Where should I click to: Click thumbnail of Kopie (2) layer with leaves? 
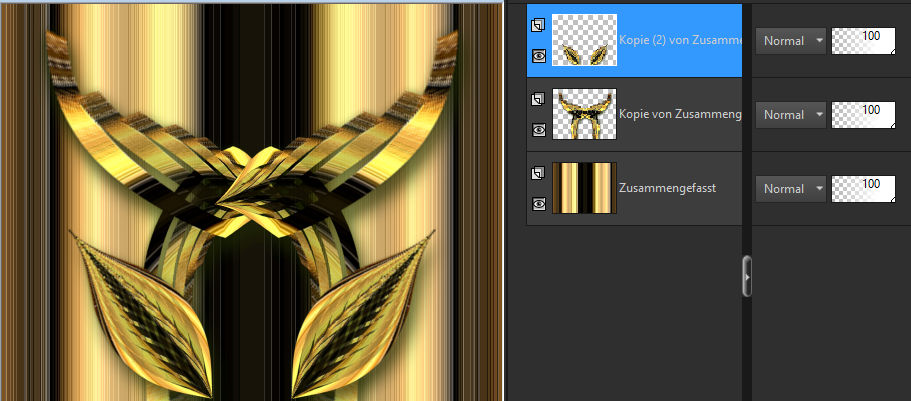pos(584,41)
